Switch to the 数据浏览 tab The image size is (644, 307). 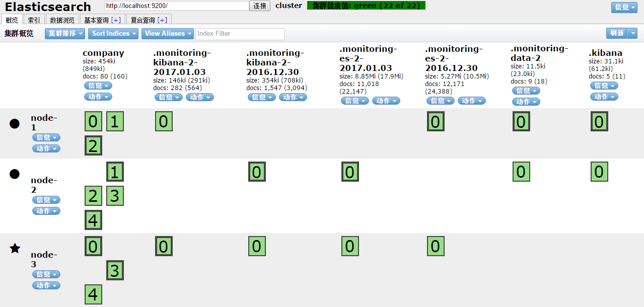[x=62, y=20]
